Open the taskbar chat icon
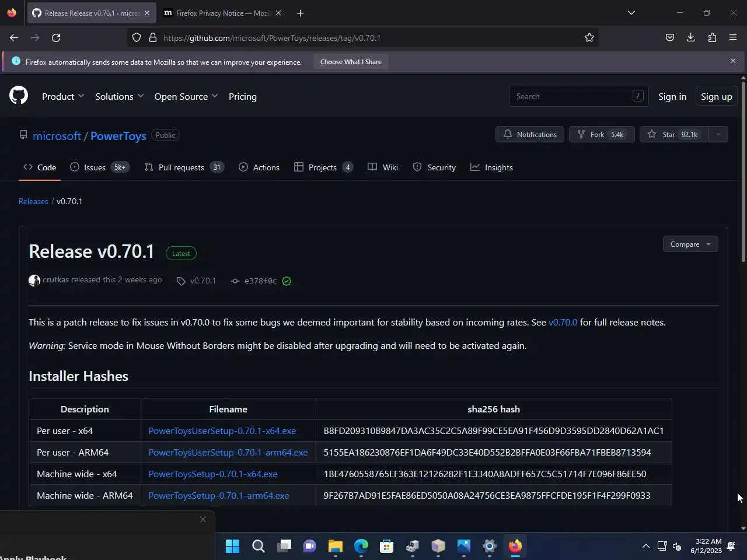Screen dimensions: 747x560 (x=309, y=546)
